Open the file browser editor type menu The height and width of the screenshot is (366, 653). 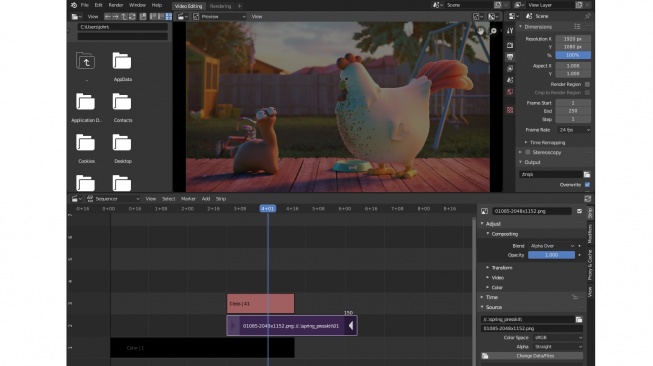(77, 17)
